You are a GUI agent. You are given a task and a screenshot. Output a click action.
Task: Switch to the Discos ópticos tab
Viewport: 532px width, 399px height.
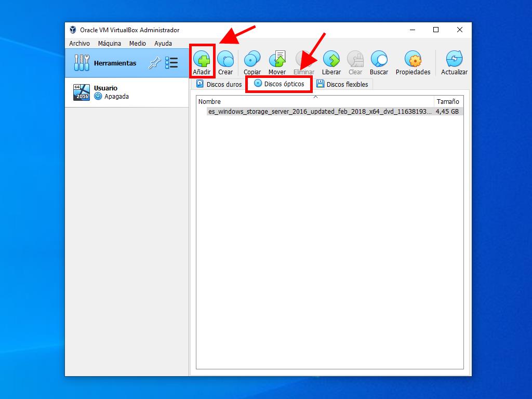coord(279,84)
